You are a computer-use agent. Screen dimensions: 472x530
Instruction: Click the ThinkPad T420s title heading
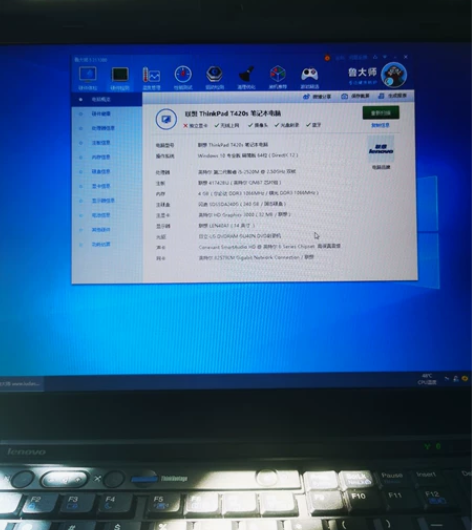(233, 114)
